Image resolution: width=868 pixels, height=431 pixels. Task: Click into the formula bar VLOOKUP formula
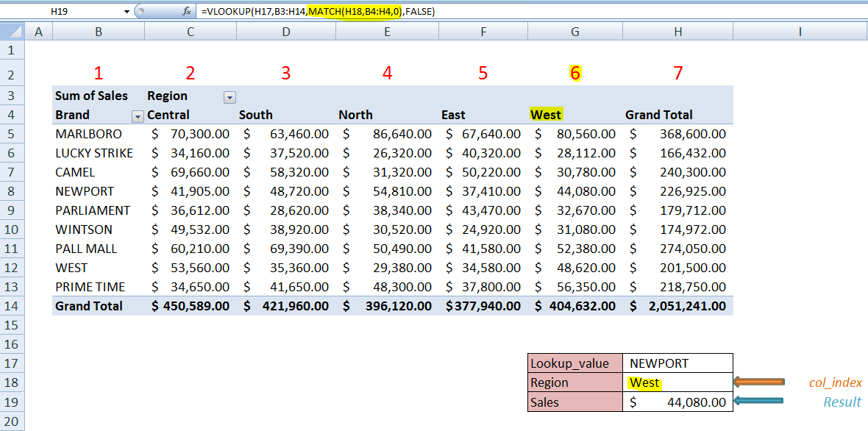coord(319,11)
